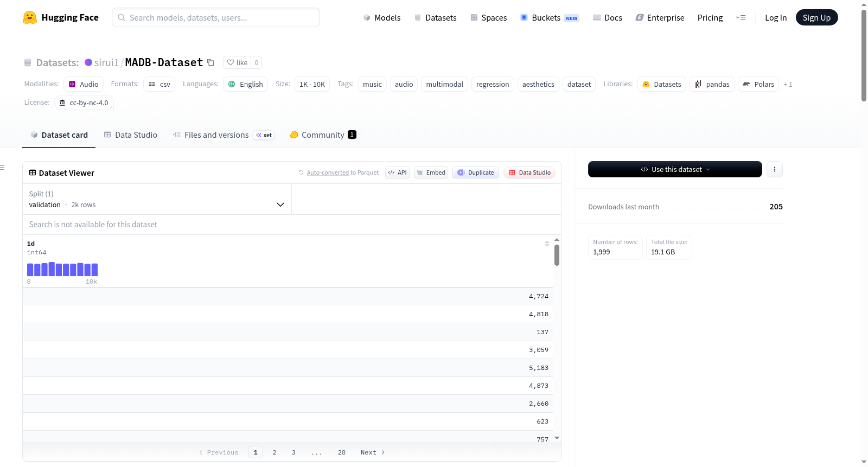Click the multimodal tag
The image size is (868, 467).
pos(445,84)
